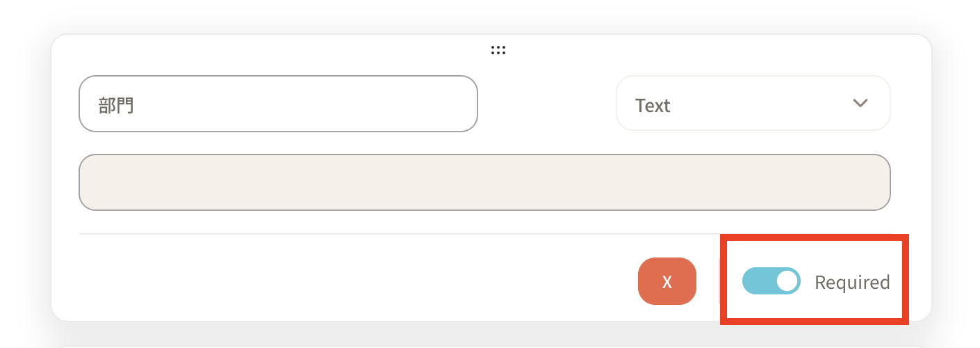980x348 pixels.
Task: Delete this form field
Action: (667, 281)
